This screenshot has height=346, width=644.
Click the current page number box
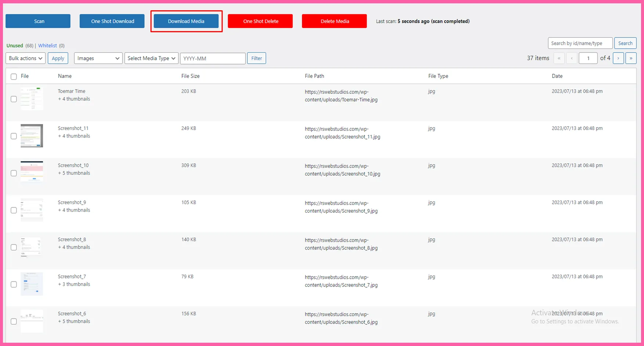click(588, 58)
